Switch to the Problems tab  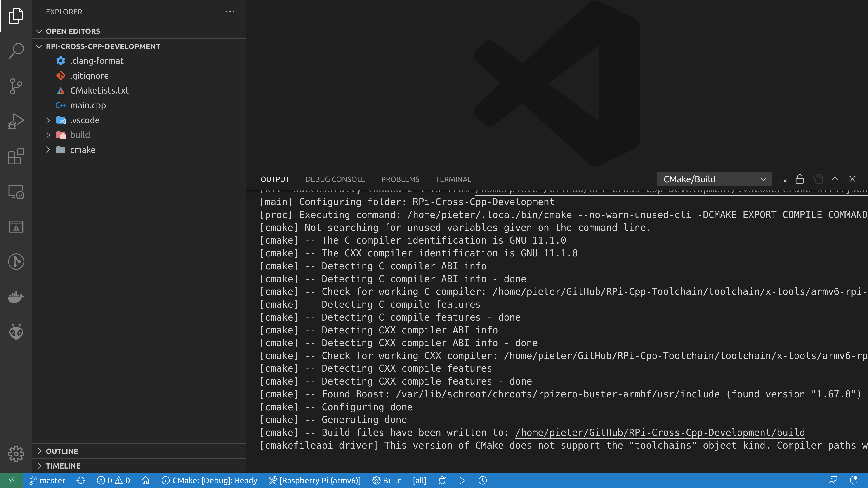click(400, 179)
